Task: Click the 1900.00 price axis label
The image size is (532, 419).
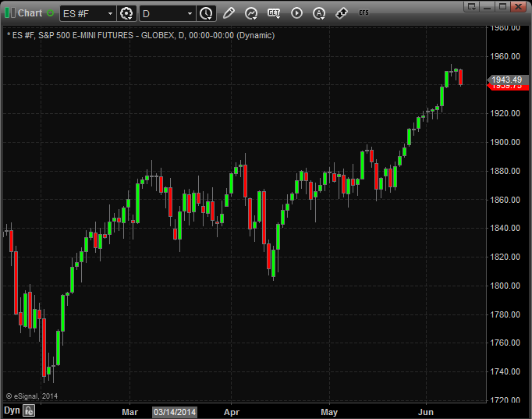Action: tap(505, 142)
